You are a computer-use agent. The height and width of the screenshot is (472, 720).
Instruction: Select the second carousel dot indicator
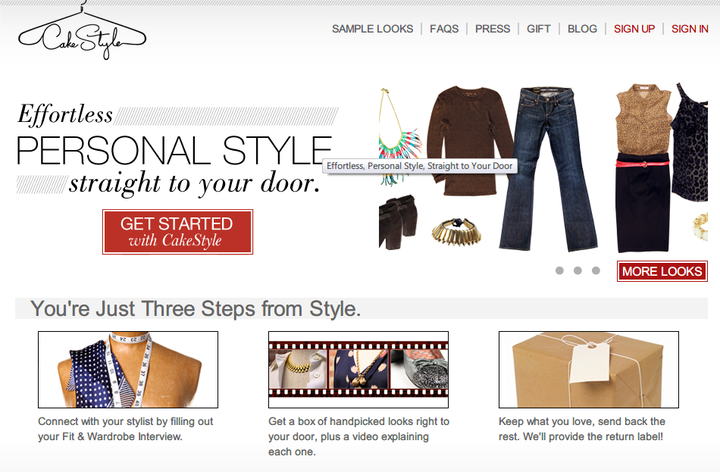578,270
